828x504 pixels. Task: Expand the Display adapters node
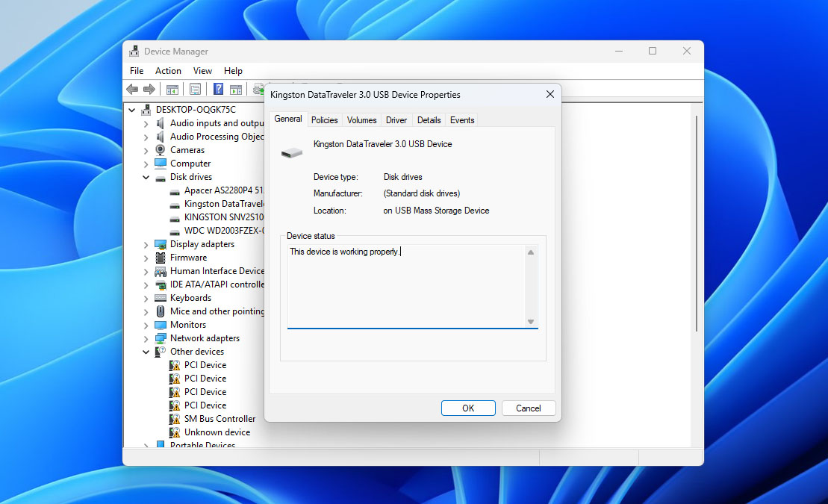pyautogui.click(x=146, y=245)
